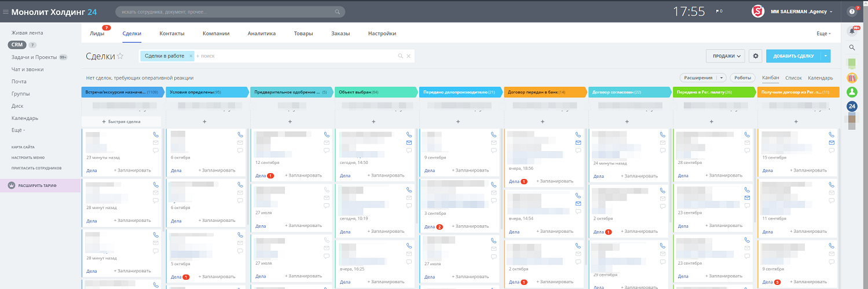Open Задачи и Проекты in sidebar
Image resolution: width=868 pixels, height=289 pixels.
[34, 57]
